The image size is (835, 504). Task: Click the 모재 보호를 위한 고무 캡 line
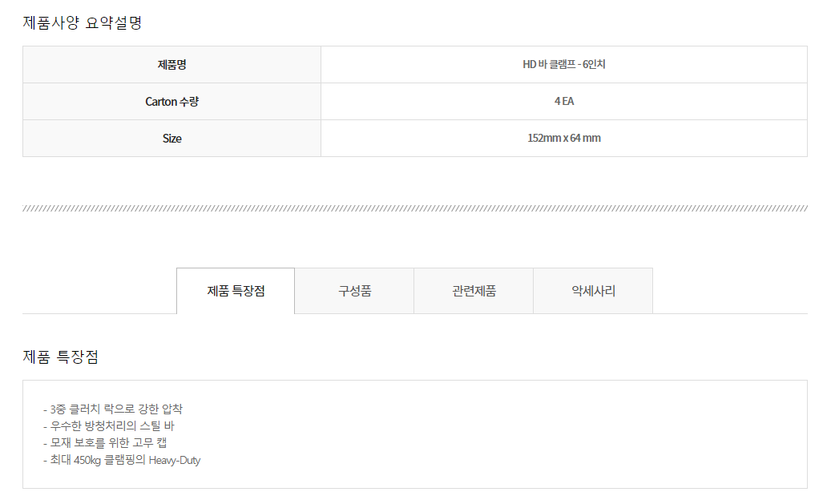pyautogui.click(x=105, y=443)
